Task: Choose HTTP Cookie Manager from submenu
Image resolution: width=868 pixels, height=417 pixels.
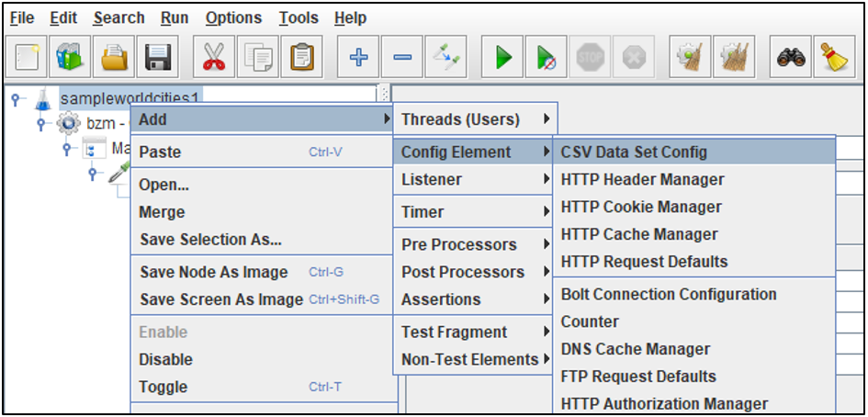Action: pyautogui.click(x=641, y=208)
